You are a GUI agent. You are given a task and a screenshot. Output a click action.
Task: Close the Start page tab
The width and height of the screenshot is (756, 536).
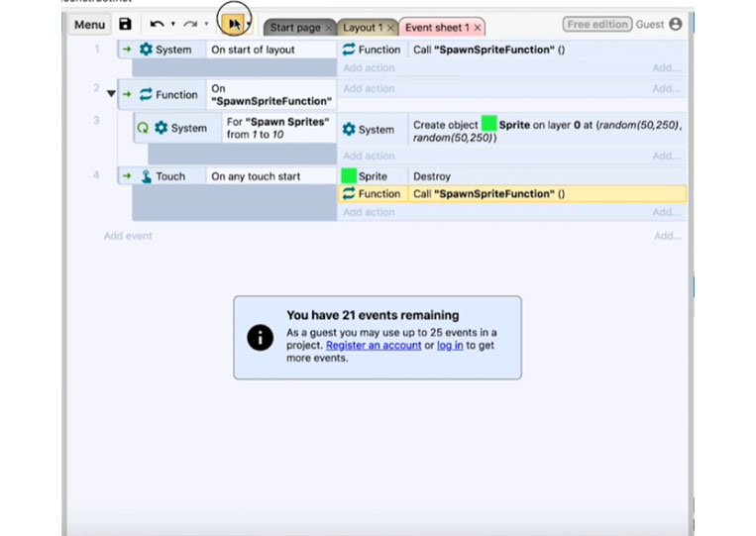(328, 28)
